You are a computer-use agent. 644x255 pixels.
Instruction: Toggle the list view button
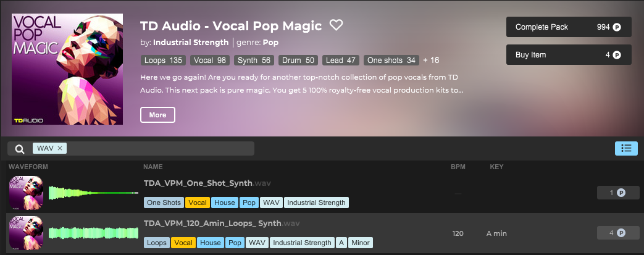626,148
